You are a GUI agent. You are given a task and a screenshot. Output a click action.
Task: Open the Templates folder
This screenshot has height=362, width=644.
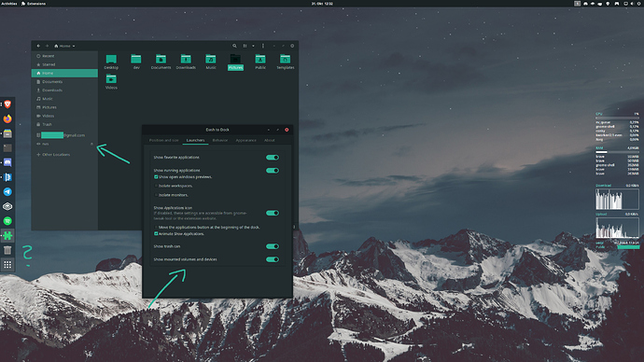coord(285,62)
